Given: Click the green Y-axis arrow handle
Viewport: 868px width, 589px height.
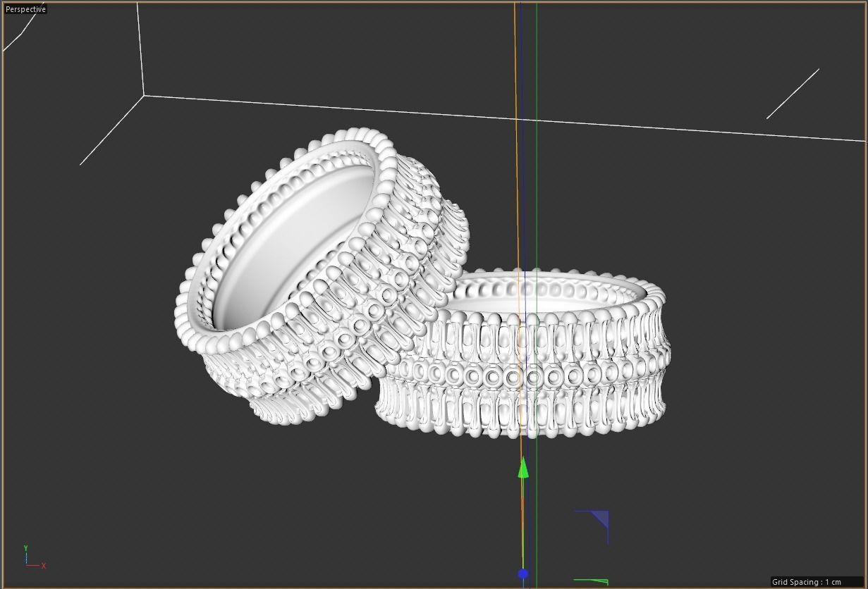Looking at the screenshot, I should 523,468.
